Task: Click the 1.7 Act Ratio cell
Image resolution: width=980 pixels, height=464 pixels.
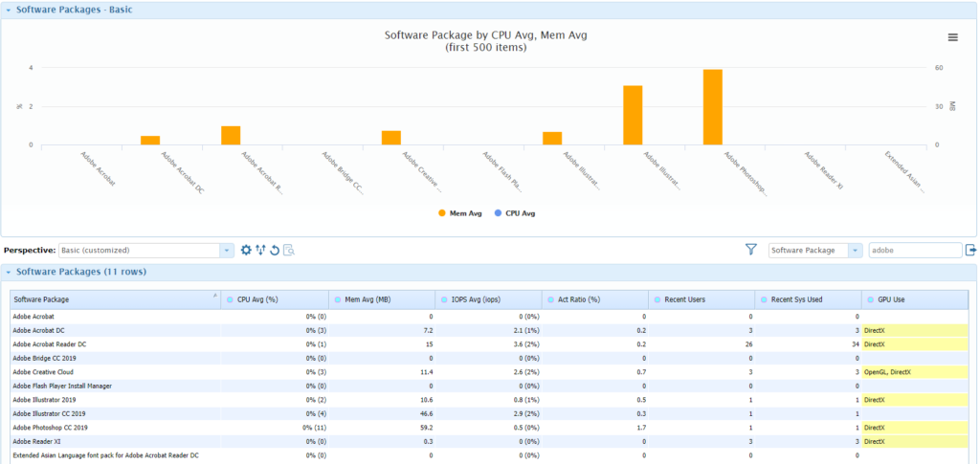Action: [x=595, y=428]
